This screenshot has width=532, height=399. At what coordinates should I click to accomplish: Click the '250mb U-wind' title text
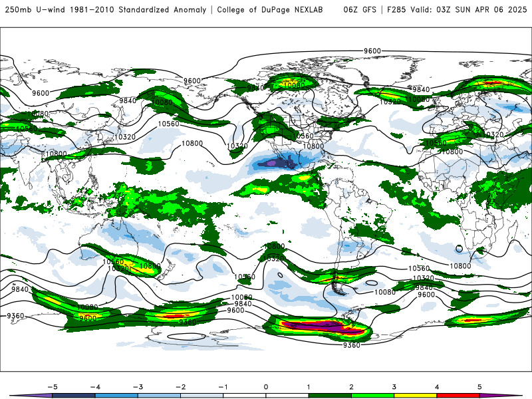pos(35,10)
